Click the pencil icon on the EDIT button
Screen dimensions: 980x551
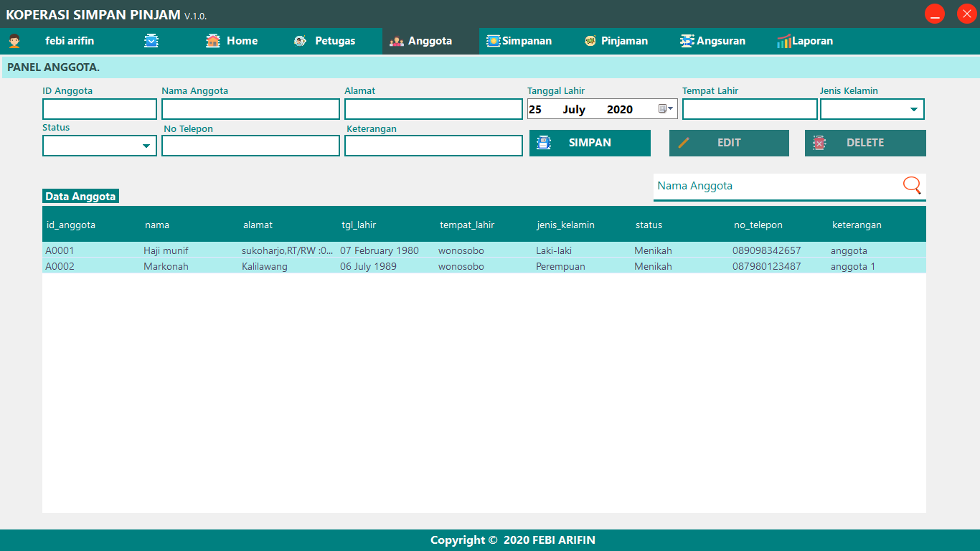(x=683, y=143)
